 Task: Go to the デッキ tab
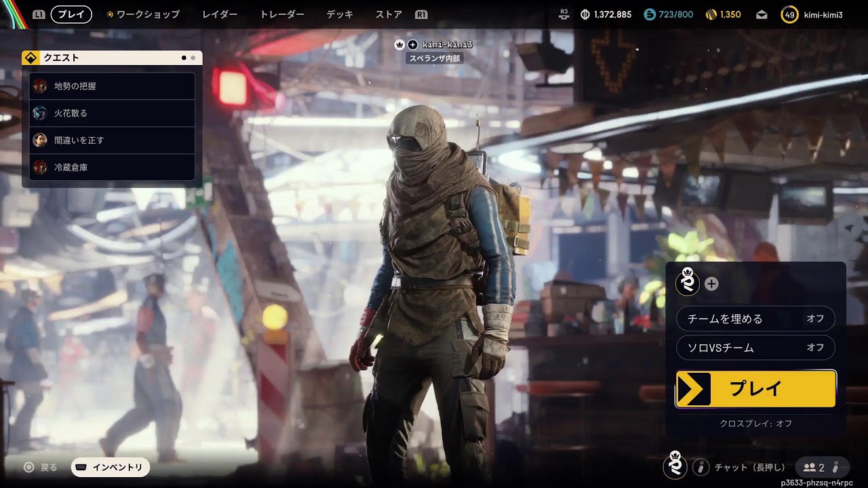pyautogui.click(x=340, y=14)
